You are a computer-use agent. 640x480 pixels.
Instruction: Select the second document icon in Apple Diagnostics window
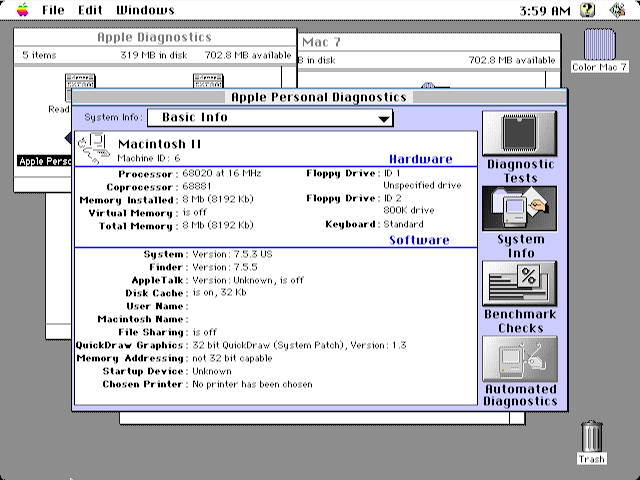pos(208,80)
